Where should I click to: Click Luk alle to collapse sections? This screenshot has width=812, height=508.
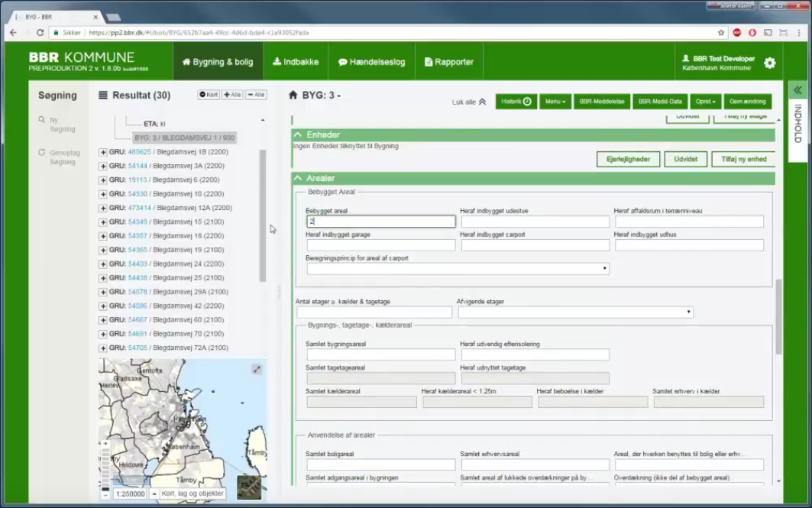(469, 102)
